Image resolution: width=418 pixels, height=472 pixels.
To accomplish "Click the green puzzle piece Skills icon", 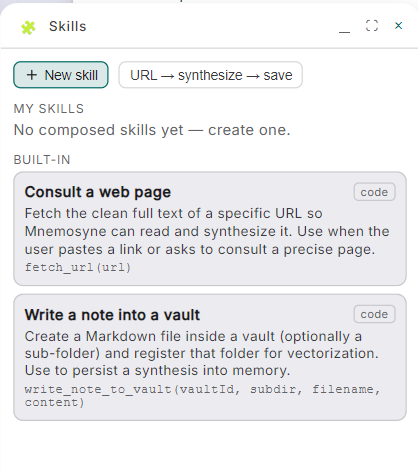I will [28, 27].
